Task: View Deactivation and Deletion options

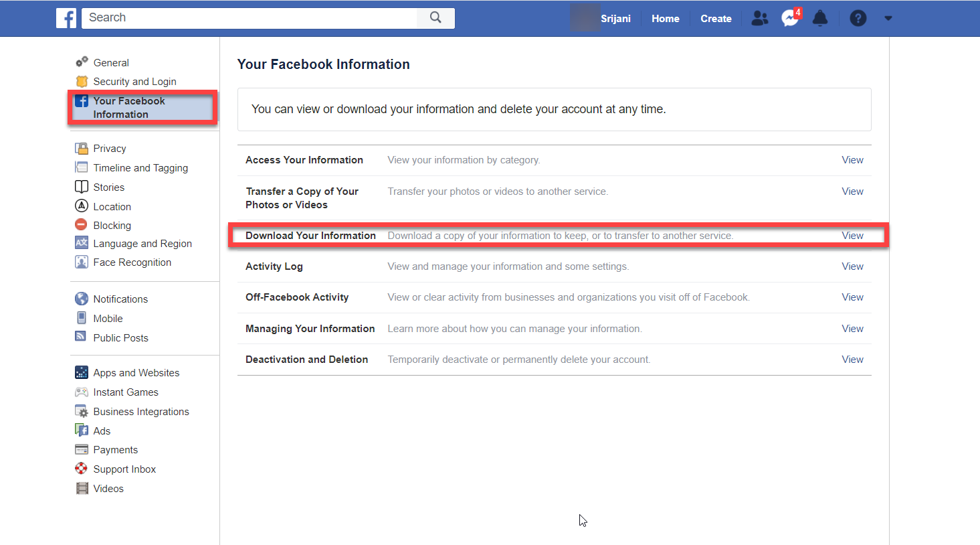Action: click(852, 359)
